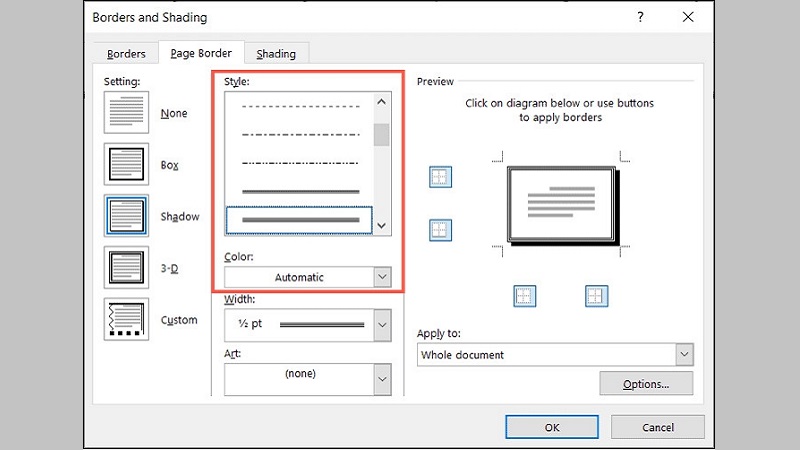Click the page preview diagram
Screen dimensions: 800x450
pos(563,206)
